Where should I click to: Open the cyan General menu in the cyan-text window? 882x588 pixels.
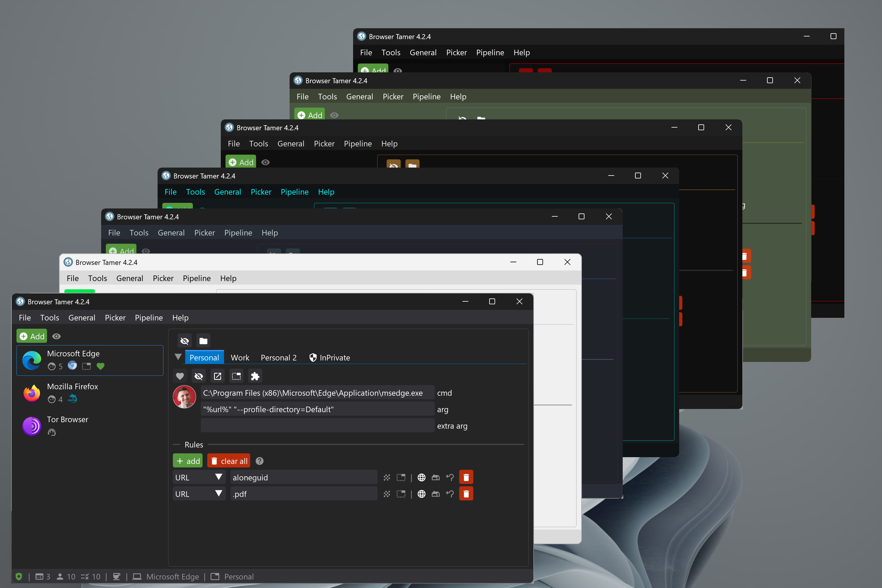pyautogui.click(x=228, y=192)
